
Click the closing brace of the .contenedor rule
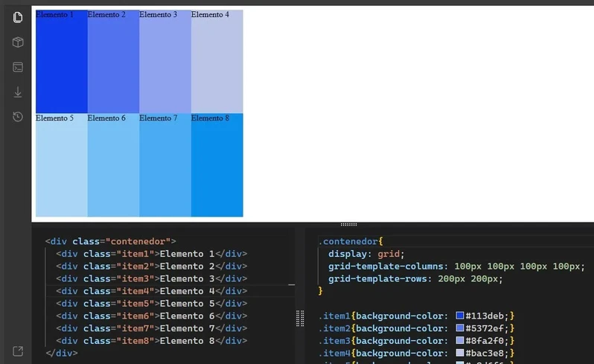pyautogui.click(x=321, y=291)
